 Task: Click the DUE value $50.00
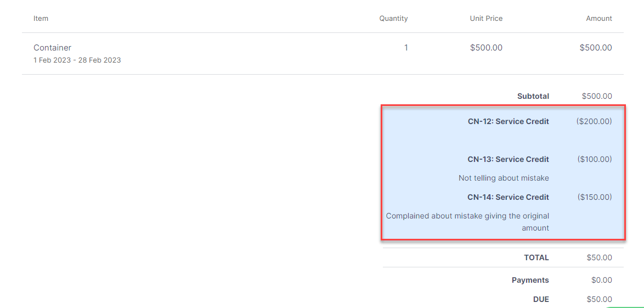pos(599,299)
